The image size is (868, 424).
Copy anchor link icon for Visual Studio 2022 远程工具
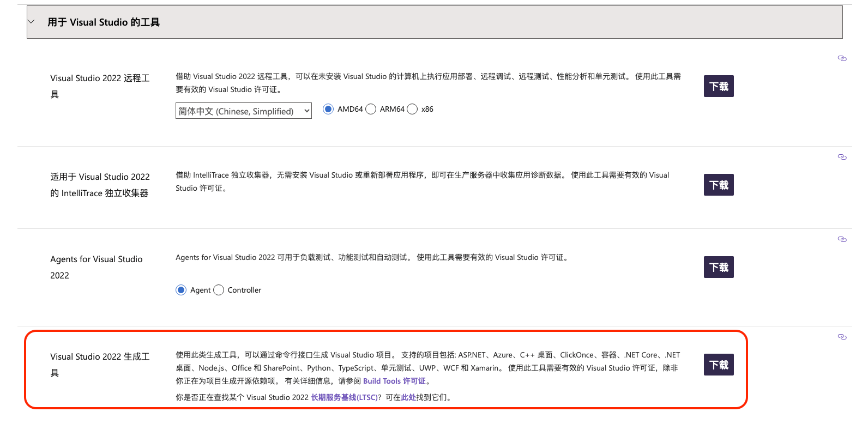(842, 58)
